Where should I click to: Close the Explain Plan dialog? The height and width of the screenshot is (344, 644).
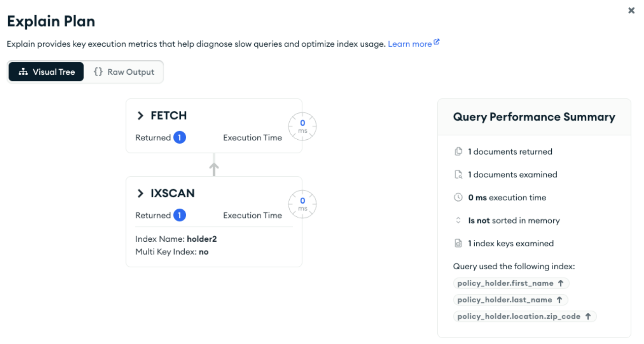click(x=631, y=10)
